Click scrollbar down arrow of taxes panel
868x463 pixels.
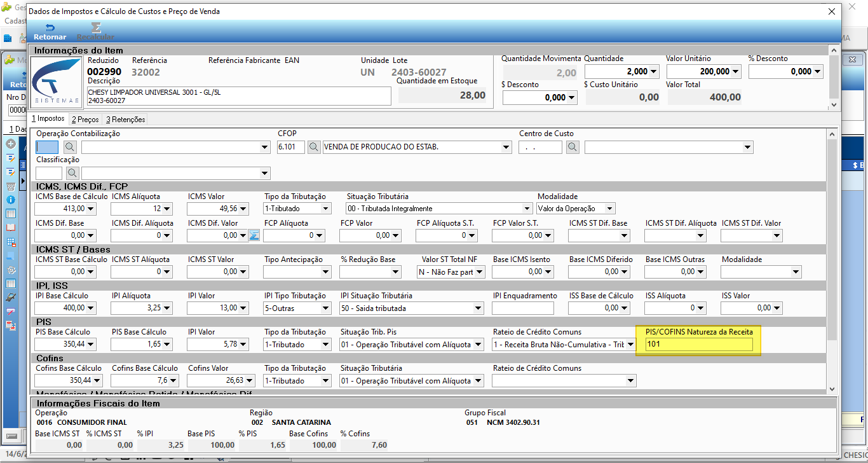(x=832, y=389)
